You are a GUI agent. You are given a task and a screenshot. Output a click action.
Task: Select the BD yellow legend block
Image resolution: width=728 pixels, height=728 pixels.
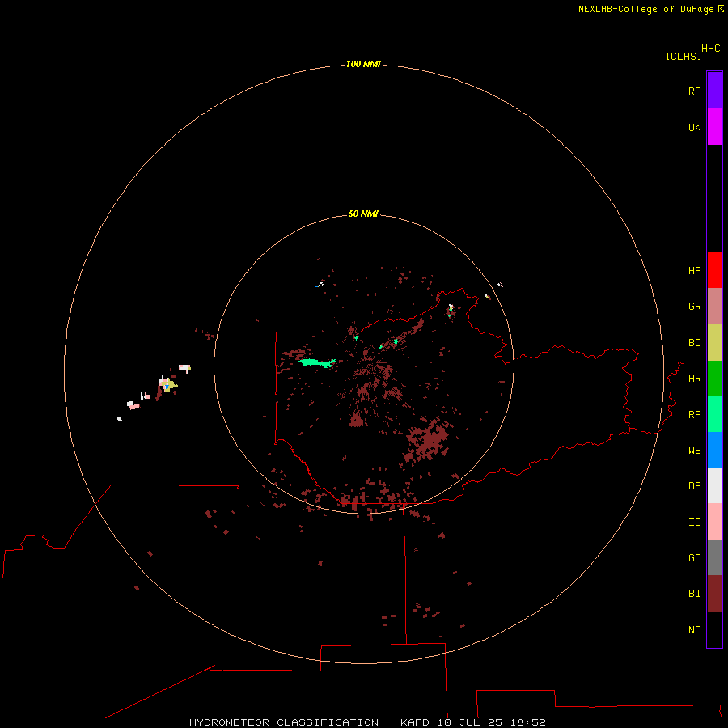714,343
